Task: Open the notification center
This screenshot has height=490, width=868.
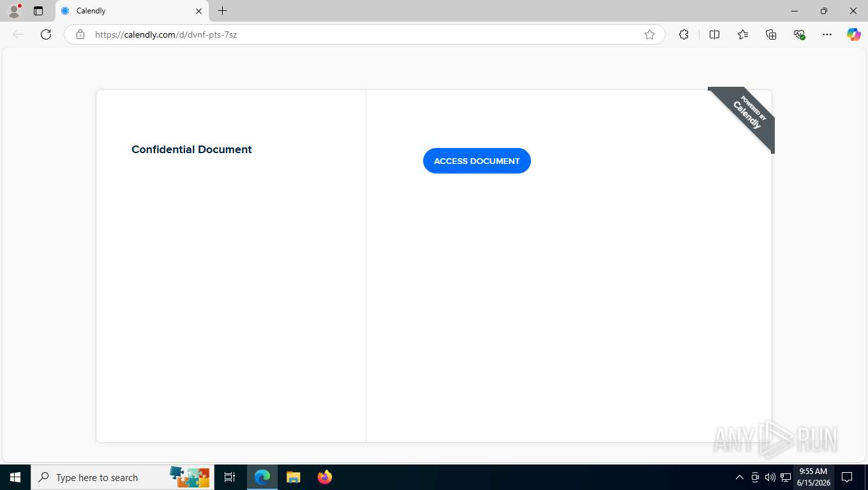Action: (847, 477)
